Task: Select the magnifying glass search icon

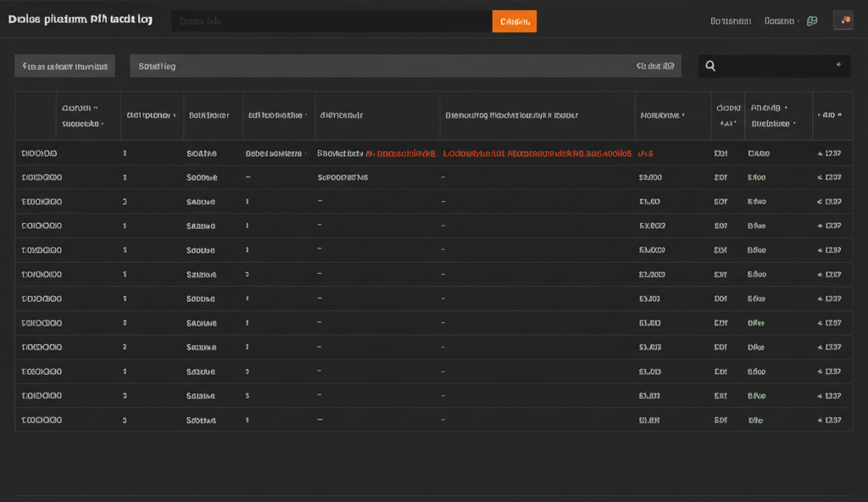Action: coord(710,64)
